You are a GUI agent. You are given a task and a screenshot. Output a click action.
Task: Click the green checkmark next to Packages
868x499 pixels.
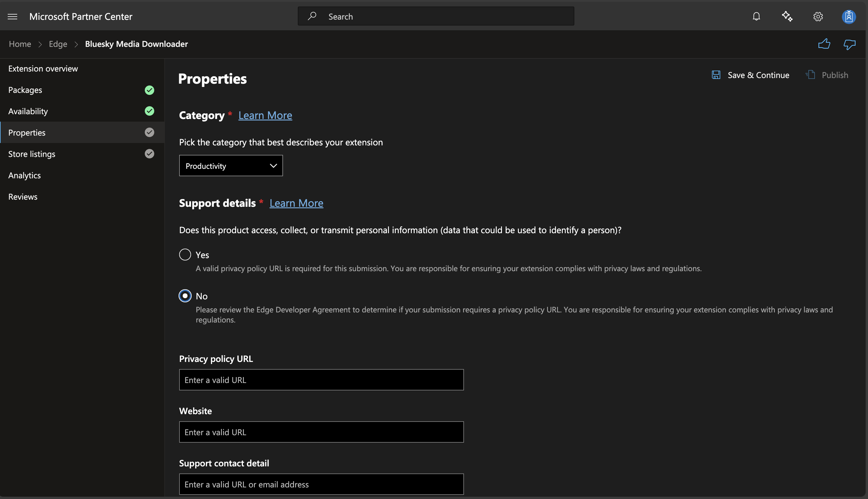150,90
